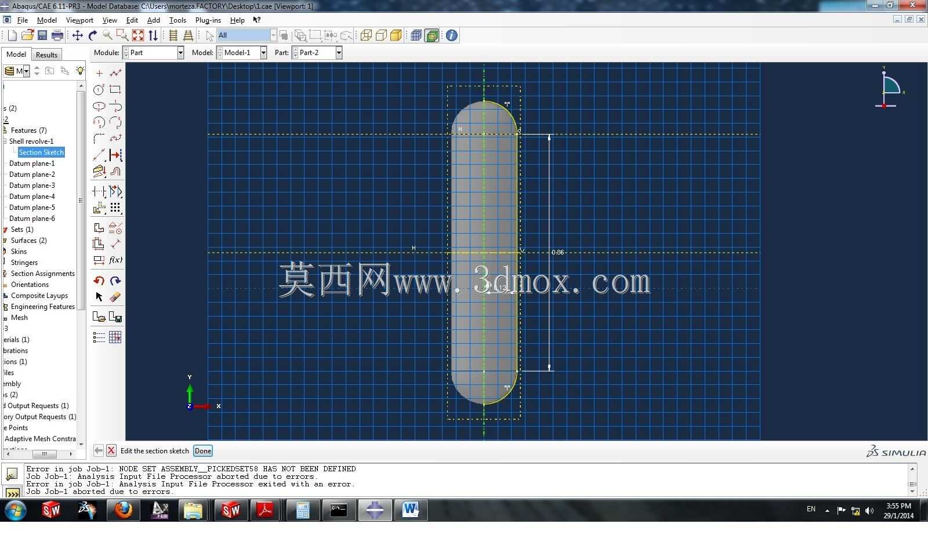Open the Parameter Manager f(x) tool

pos(115,260)
